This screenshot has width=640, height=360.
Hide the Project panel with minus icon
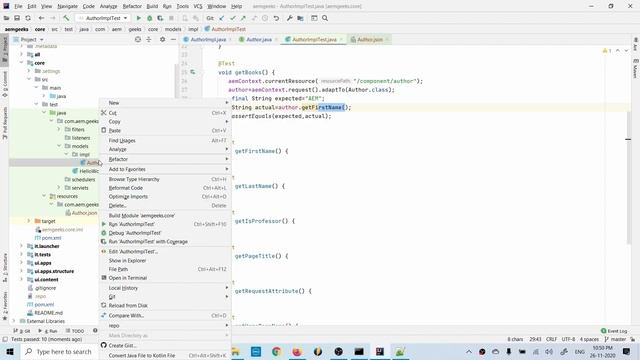(173, 39)
